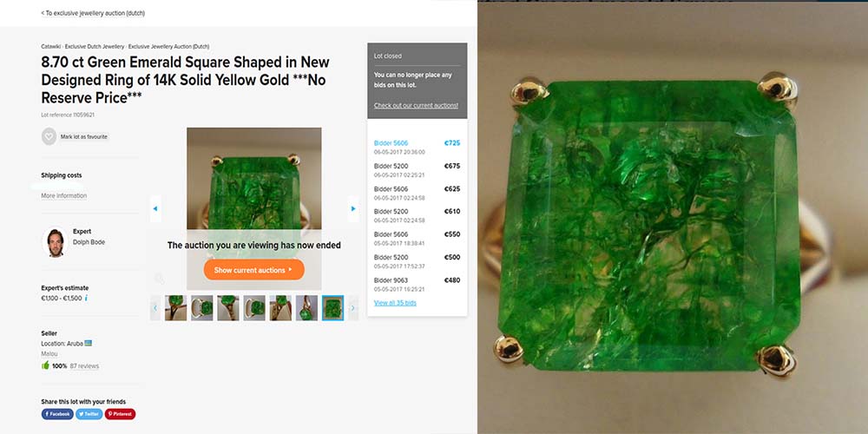Expand More information under shipping costs

(63, 196)
